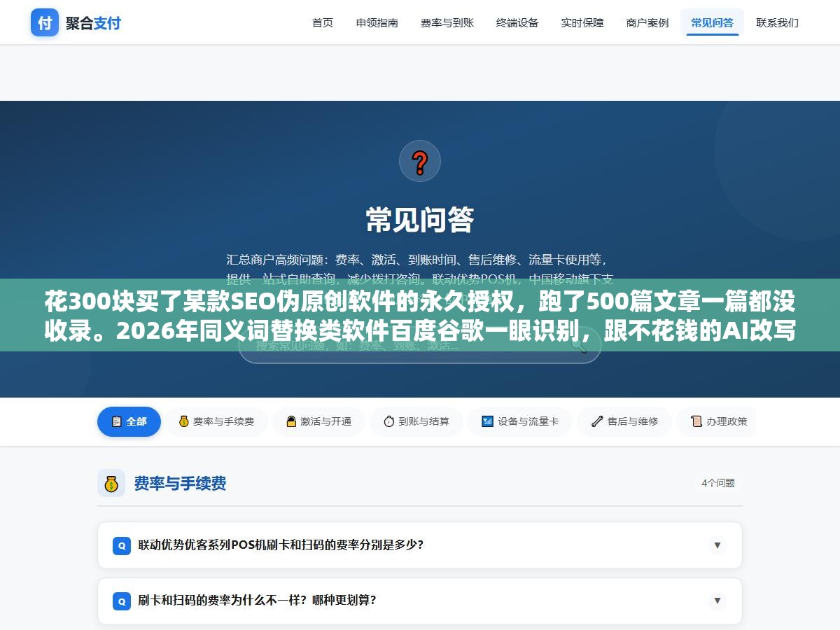The height and width of the screenshot is (630, 840).
Task: Open 联系我们 page
Action: click(778, 22)
